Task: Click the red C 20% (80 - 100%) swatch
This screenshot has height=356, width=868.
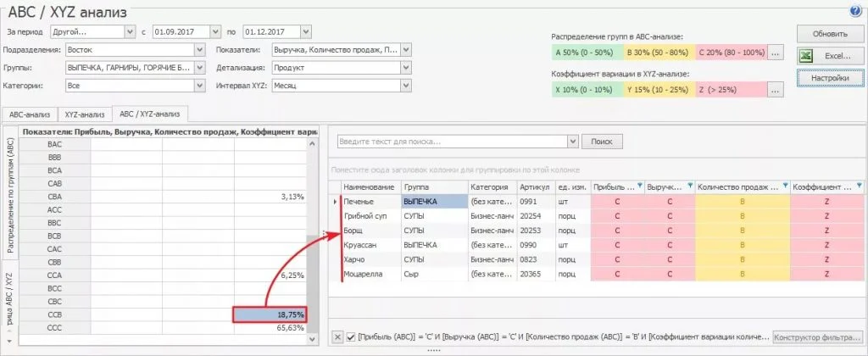Action: point(732,53)
